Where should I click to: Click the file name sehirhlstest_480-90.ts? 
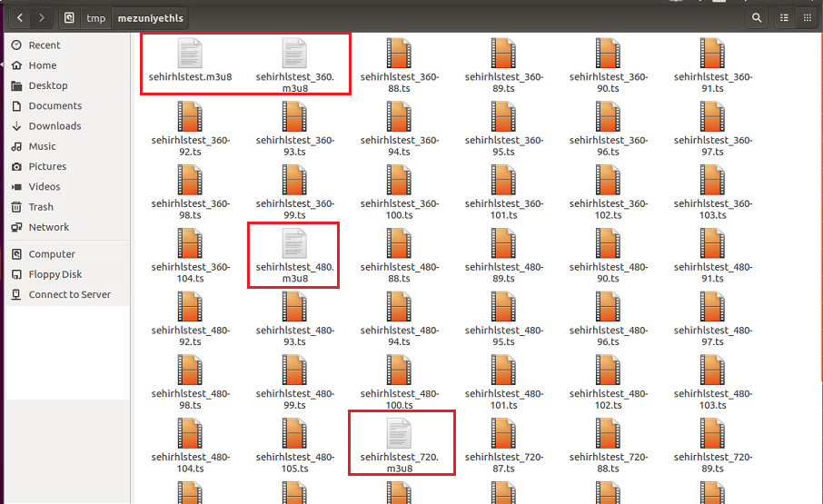coord(608,272)
